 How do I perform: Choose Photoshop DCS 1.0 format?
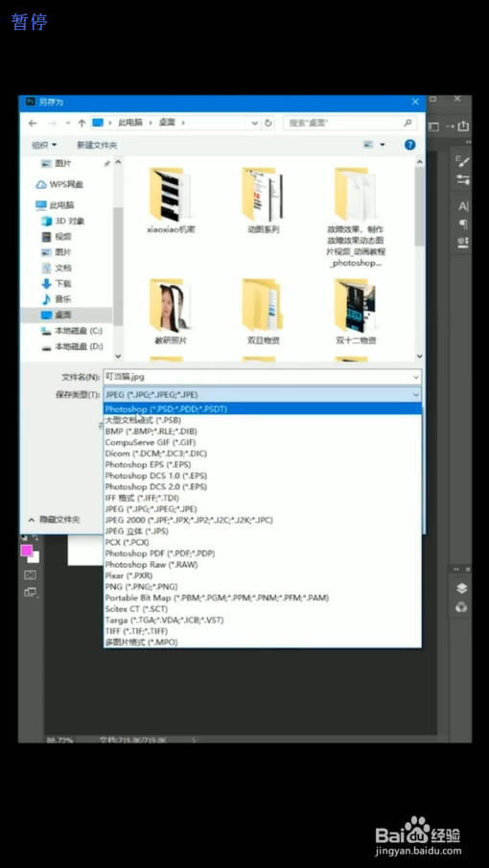[x=262, y=476]
